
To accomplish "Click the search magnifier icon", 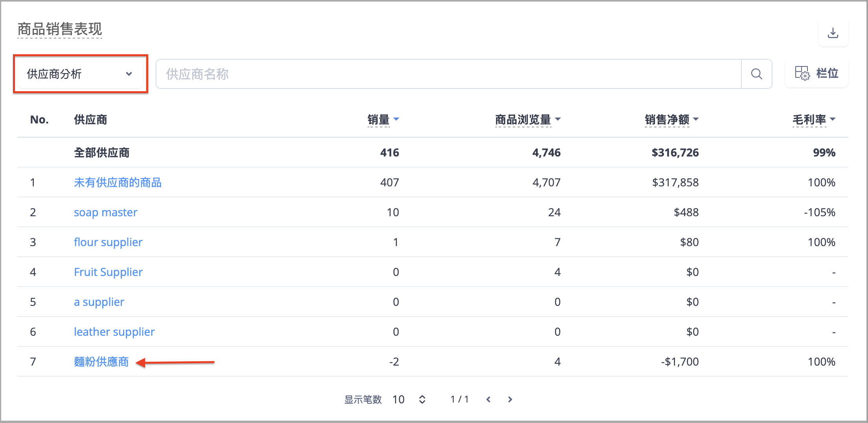I will 756,74.
